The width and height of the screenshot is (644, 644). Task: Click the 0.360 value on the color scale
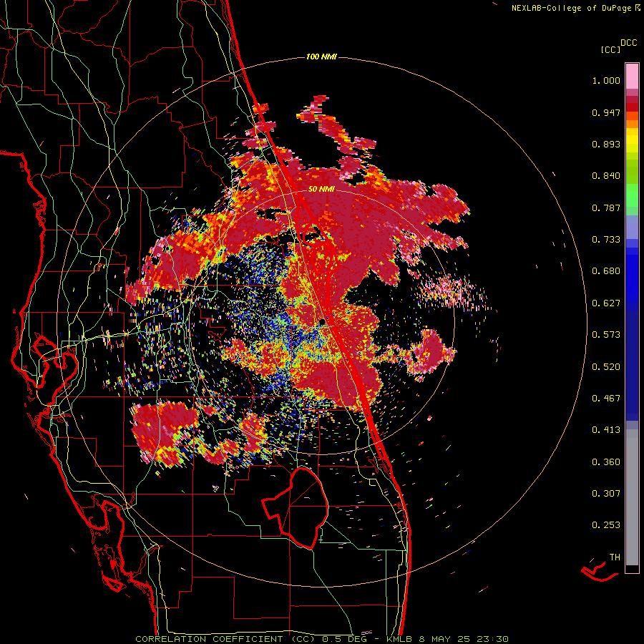point(606,462)
